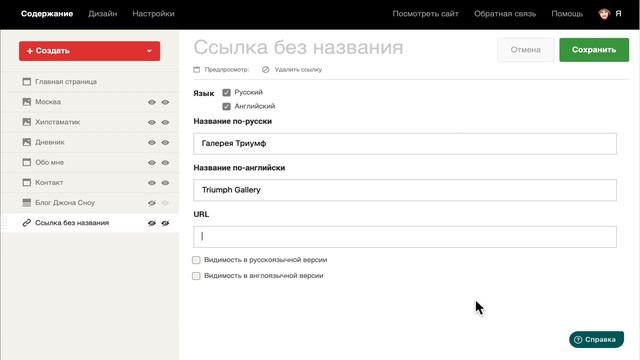The height and width of the screenshot is (360, 640).
Task: Select Главная страница in sidebar
Action: click(66, 82)
